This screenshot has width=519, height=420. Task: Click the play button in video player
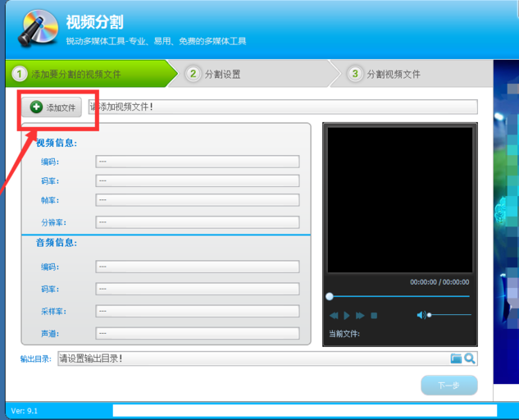pos(347,315)
